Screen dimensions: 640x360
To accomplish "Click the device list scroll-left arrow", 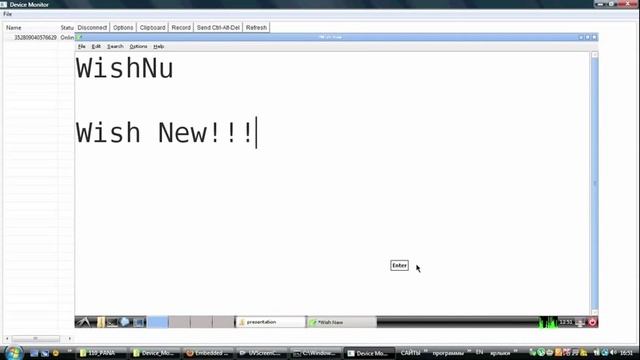I will point(7,338).
